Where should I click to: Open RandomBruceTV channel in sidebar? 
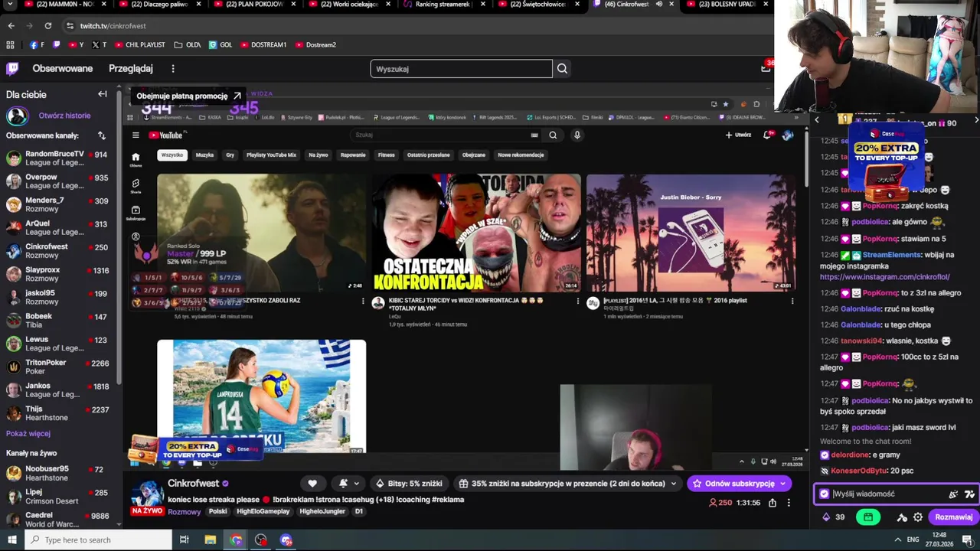pos(57,158)
